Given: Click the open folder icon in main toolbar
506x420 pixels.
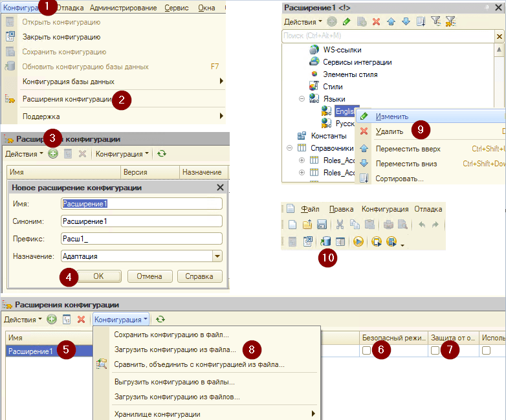Looking at the screenshot, I should point(307,225).
